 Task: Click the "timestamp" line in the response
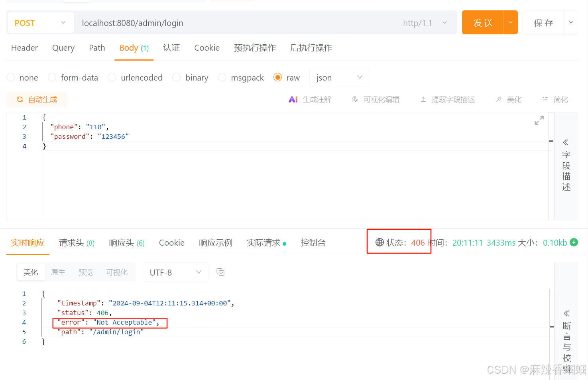[x=146, y=303]
